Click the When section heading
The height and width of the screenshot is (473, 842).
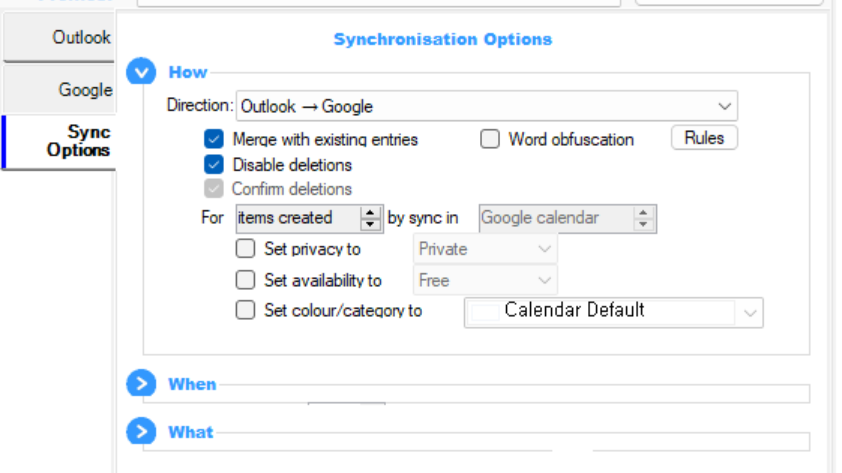tap(192, 384)
